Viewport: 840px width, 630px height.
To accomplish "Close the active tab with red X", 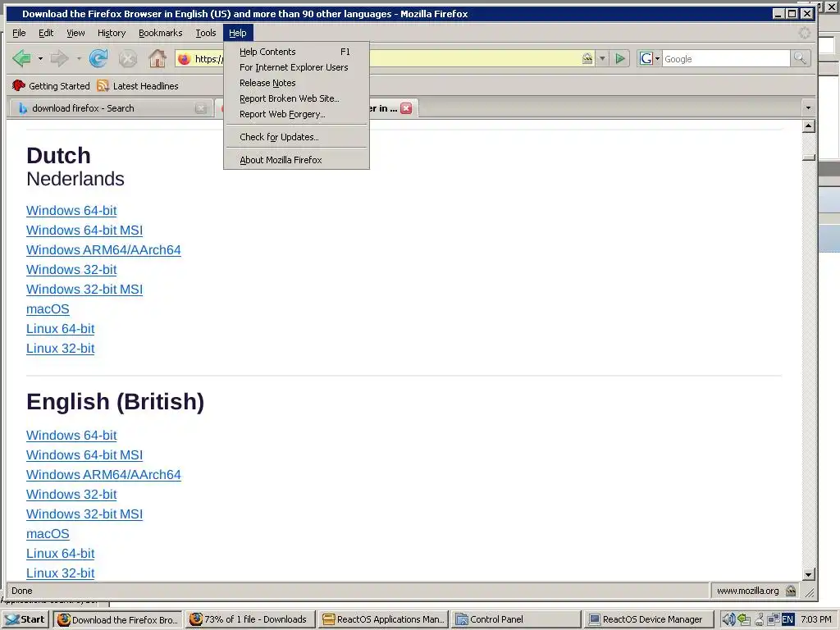I will (407, 108).
